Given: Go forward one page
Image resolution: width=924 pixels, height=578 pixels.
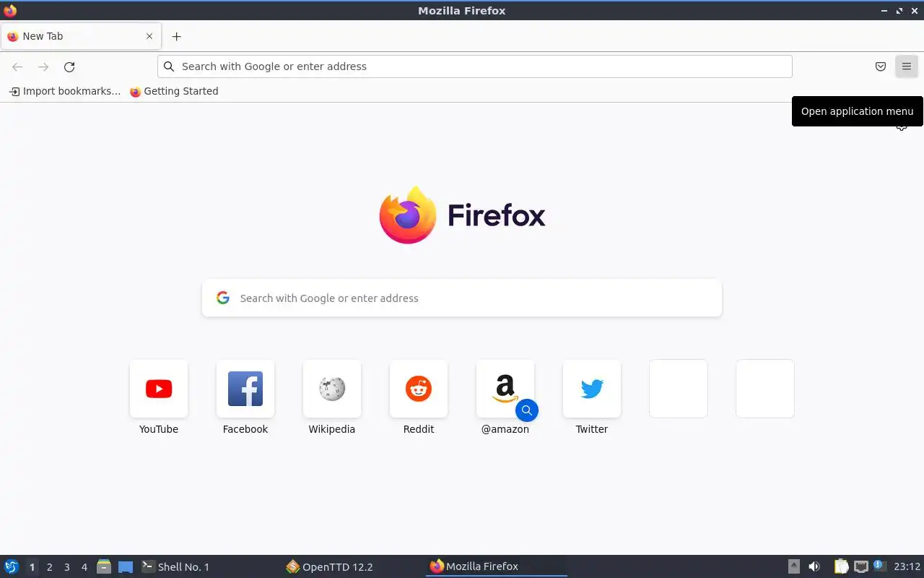Looking at the screenshot, I should [43, 66].
